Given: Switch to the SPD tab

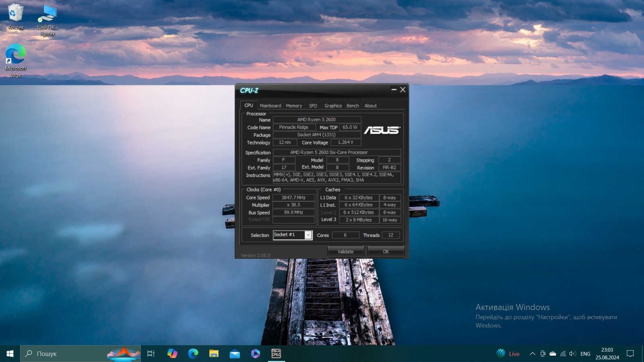Looking at the screenshot, I should (313, 106).
